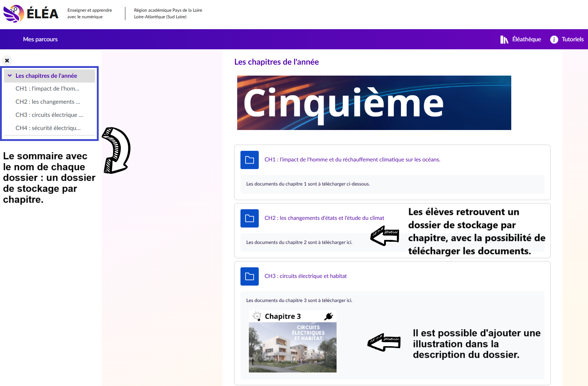Open the CH2 changements d'états link
Viewport: 588px width, 386px height.
324,218
